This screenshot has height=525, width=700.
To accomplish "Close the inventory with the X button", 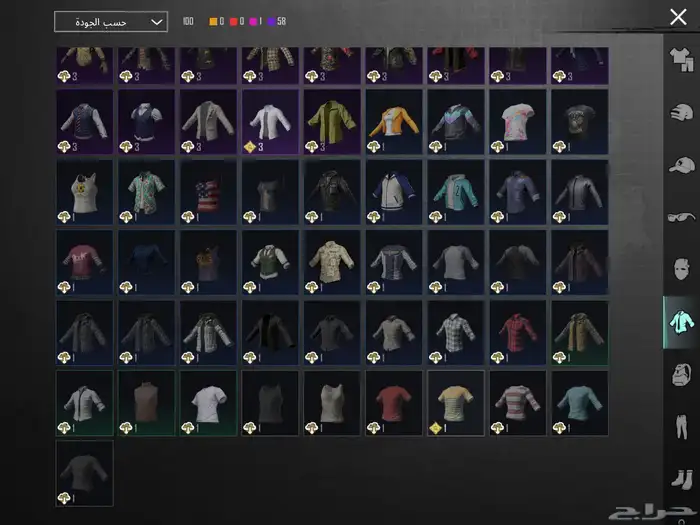I will [x=677, y=17].
